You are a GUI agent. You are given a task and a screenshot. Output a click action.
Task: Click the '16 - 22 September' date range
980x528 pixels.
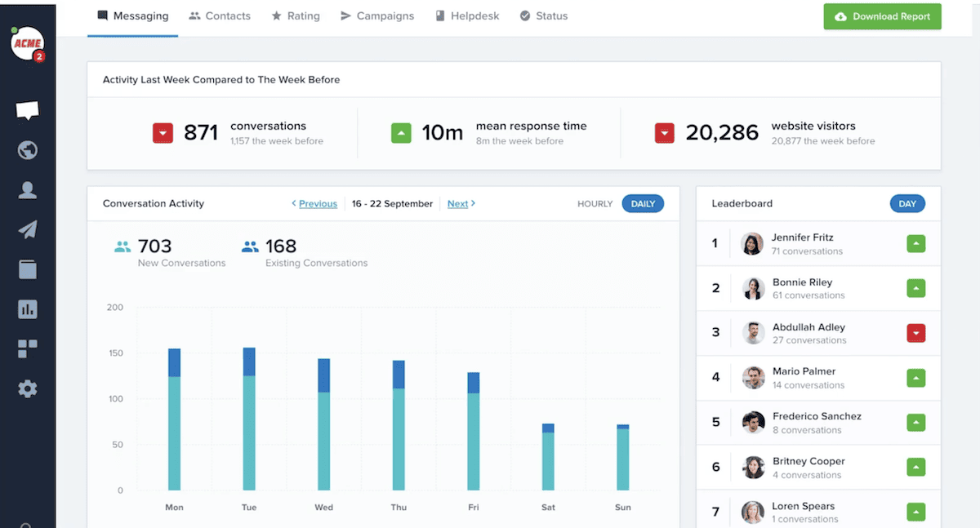(392, 204)
